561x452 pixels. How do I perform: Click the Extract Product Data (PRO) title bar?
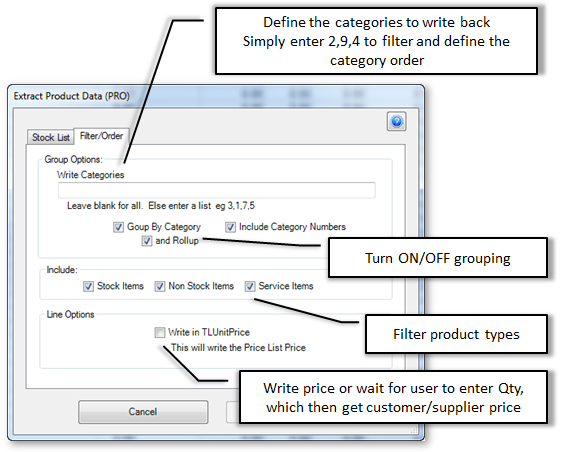click(216, 96)
